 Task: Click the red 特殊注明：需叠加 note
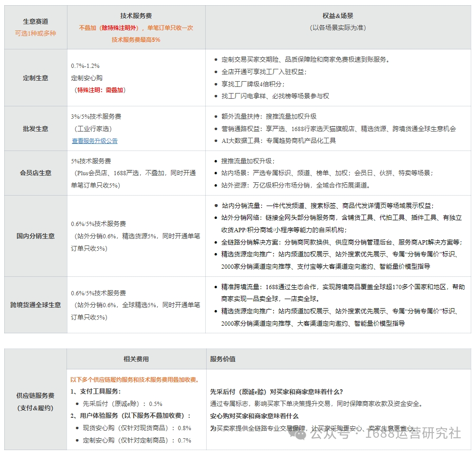[100, 90]
